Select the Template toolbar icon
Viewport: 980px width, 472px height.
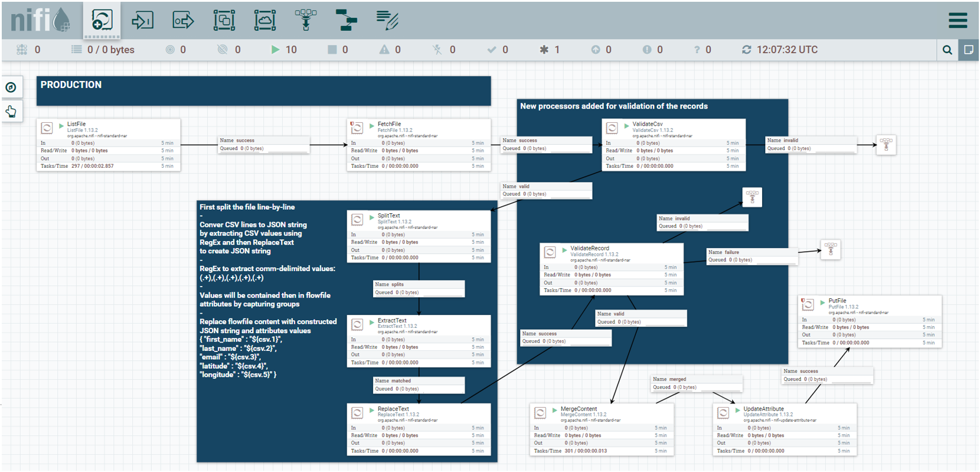[347, 20]
